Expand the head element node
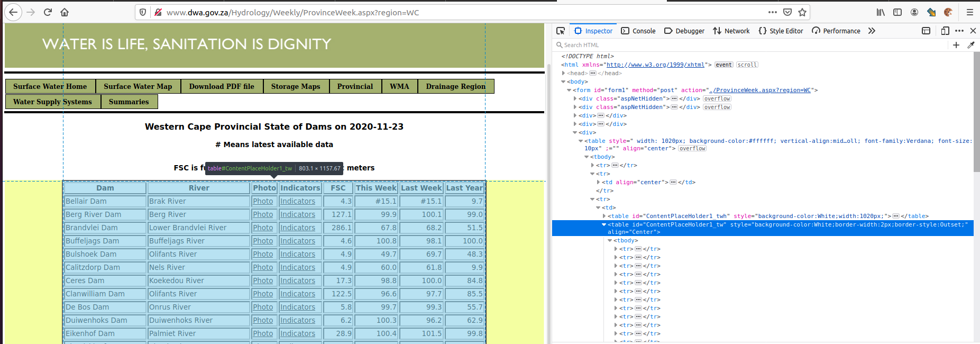The width and height of the screenshot is (980, 344). click(x=564, y=73)
